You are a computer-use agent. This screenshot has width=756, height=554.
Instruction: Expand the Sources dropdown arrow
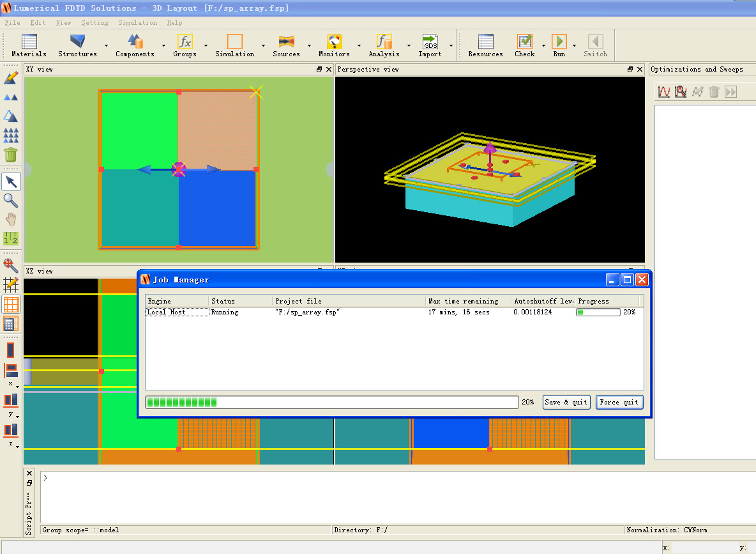pos(309,46)
